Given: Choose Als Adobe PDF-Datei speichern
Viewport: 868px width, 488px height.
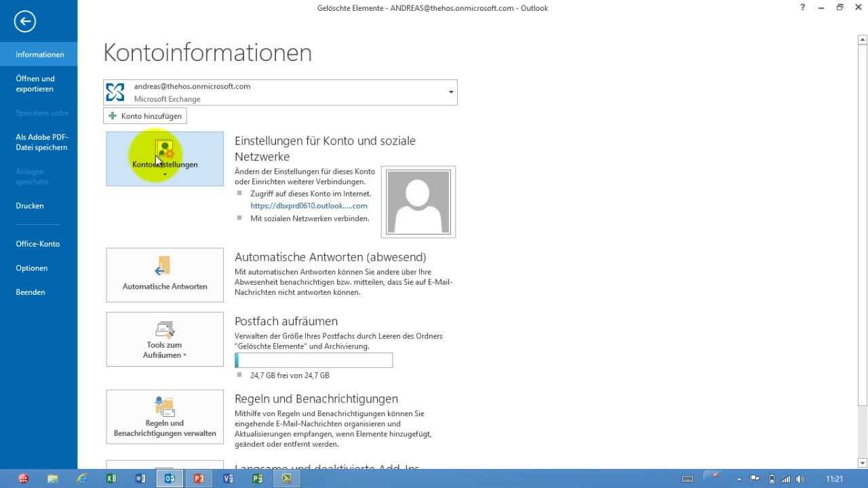Looking at the screenshot, I should (39, 142).
